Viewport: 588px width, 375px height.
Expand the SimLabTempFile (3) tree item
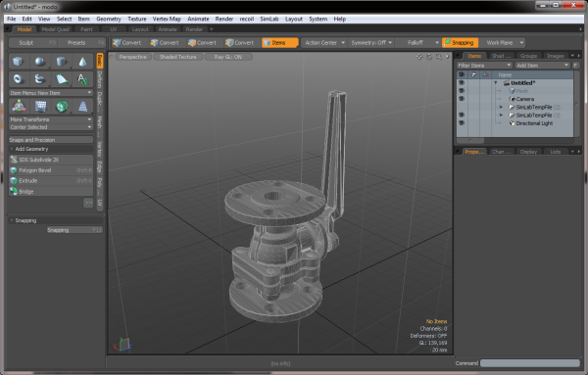coord(501,115)
